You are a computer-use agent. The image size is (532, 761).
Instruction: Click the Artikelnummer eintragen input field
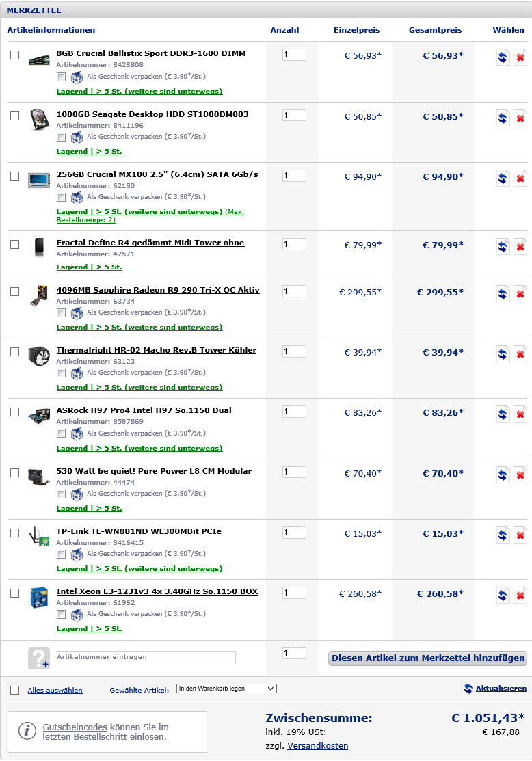point(146,657)
